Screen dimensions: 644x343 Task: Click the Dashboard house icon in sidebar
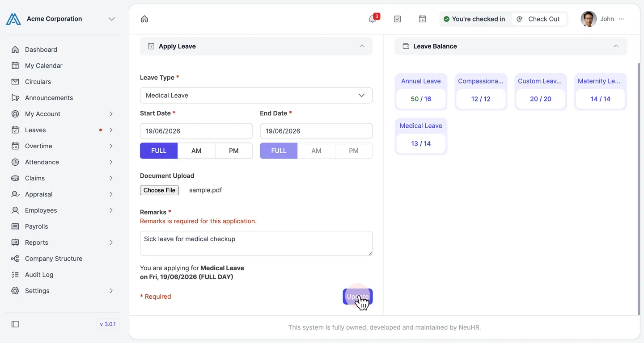click(15, 50)
